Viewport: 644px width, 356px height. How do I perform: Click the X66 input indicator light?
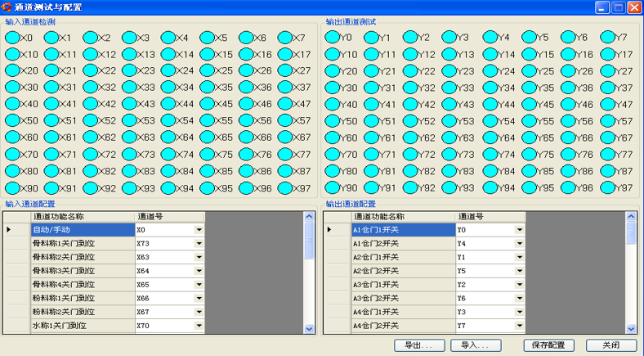click(246, 137)
